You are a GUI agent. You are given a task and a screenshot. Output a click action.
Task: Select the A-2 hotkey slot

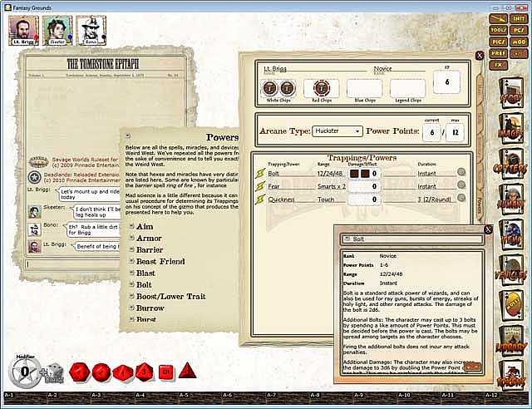[69, 398]
